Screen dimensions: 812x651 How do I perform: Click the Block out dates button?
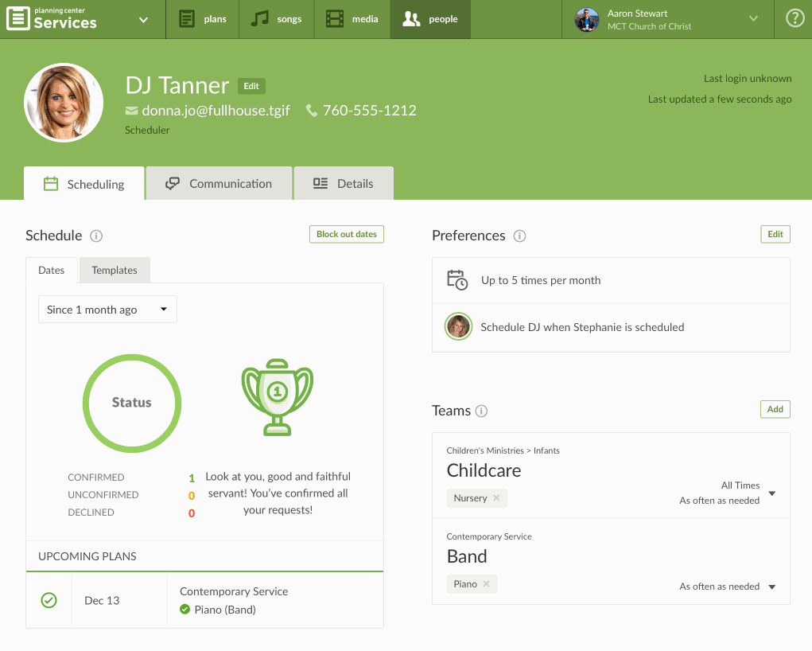(x=346, y=234)
